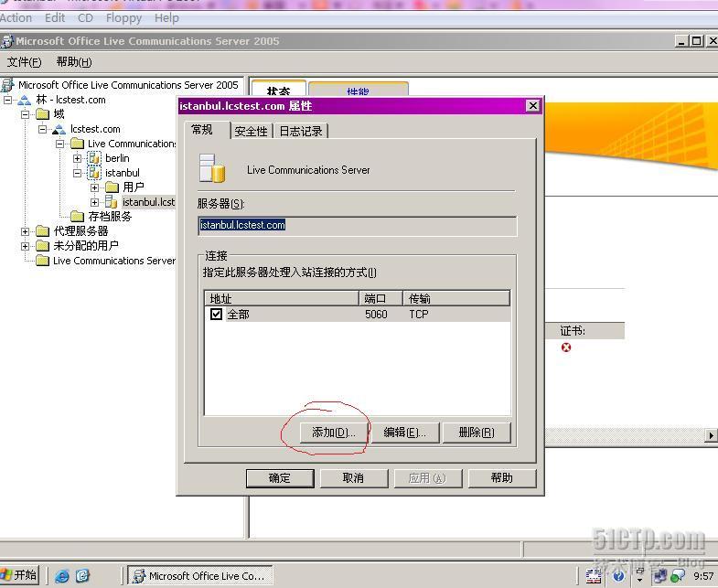Select the TCP transport cell
The height and width of the screenshot is (588, 718).
point(419,315)
